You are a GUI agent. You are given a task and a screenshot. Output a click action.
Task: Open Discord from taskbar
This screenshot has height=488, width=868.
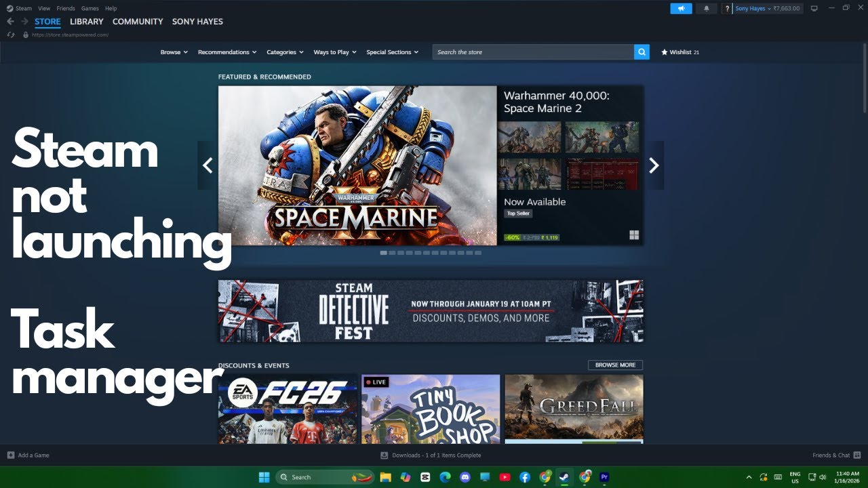point(465,477)
